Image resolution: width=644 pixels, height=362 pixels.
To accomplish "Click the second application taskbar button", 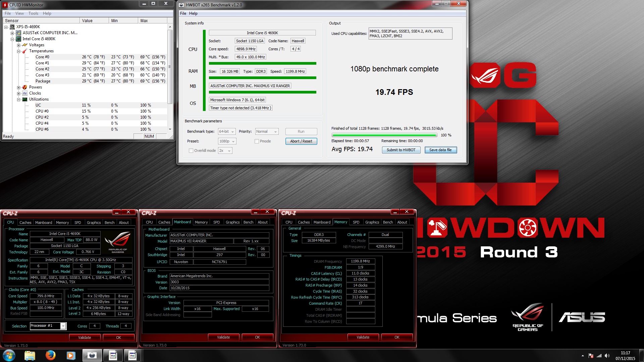I will tap(113, 355).
